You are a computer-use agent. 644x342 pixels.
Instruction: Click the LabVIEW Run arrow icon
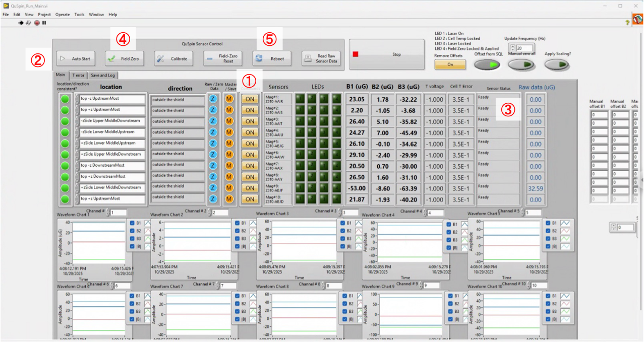pyautogui.click(x=21, y=23)
